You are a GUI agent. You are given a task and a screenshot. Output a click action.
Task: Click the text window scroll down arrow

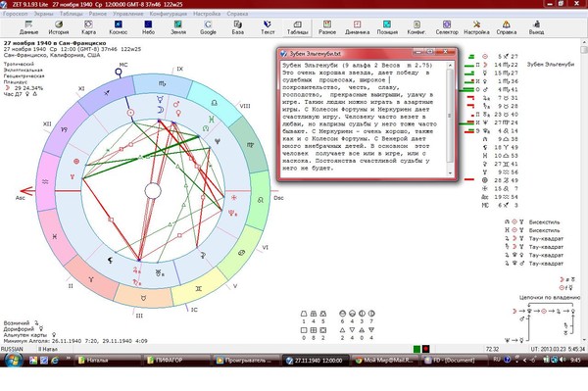point(451,173)
